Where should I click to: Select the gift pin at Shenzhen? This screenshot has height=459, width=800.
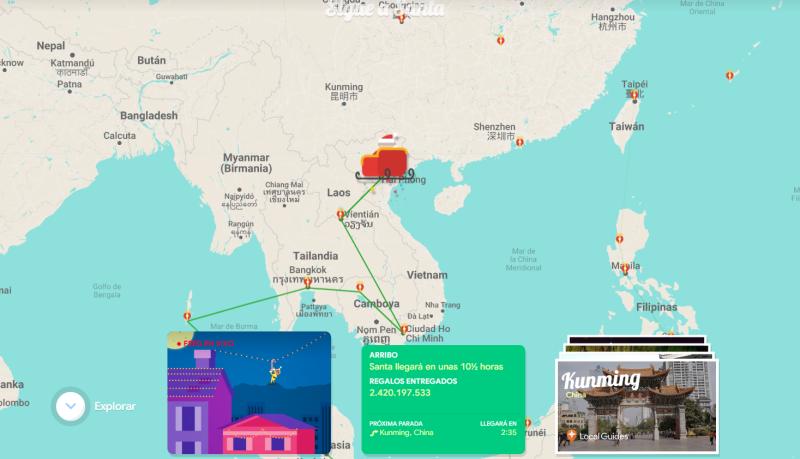click(x=519, y=142)
